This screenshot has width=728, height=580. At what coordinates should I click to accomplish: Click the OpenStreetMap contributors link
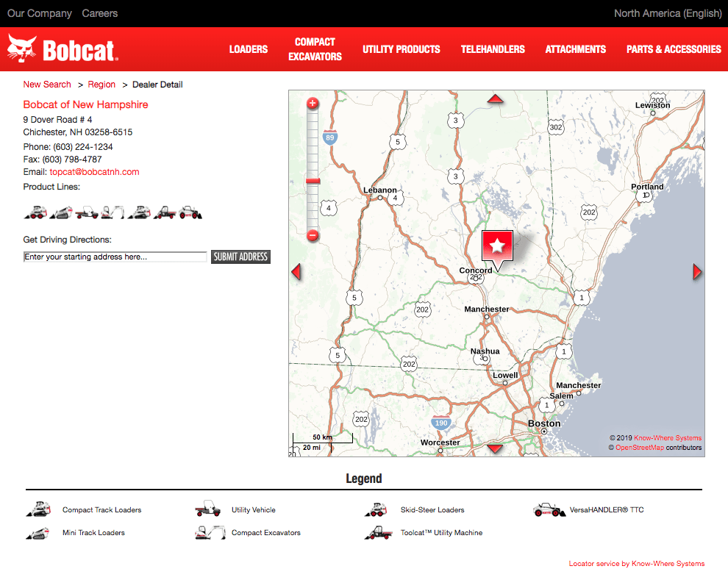coord(639,447)
